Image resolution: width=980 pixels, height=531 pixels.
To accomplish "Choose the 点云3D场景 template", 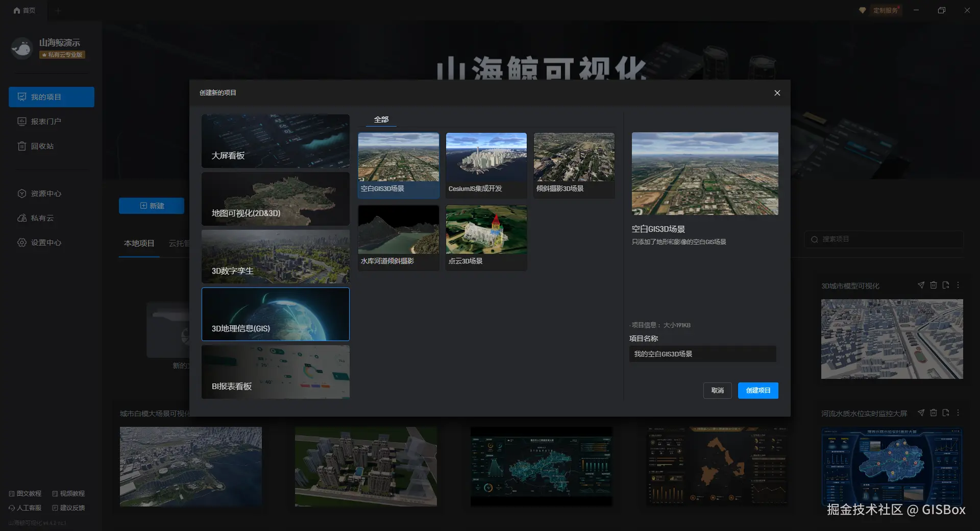I will (x=486, y=237).
